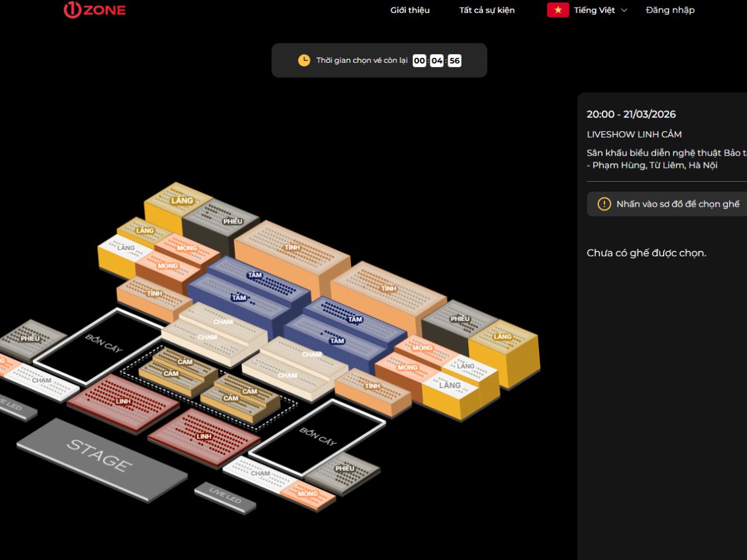Click the 1ZONE logo
747x560 pixels.
click(x=95, y=10)
